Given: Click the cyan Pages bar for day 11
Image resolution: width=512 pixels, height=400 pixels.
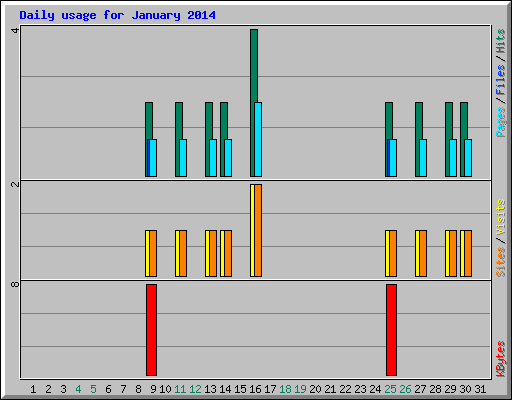Looking at the screenshot, I should point(183,158).
